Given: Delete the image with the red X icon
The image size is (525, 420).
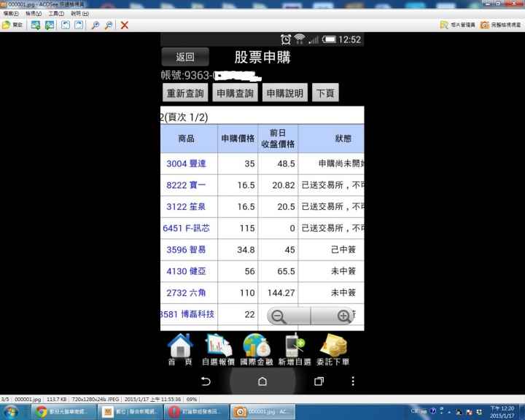Looking at the screenshot, I should 125,25.
